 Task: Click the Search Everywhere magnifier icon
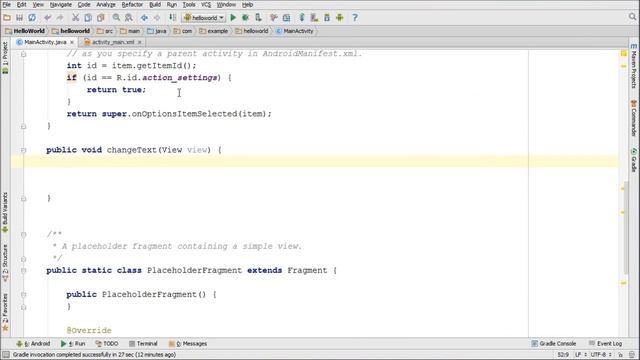[632, 17]
